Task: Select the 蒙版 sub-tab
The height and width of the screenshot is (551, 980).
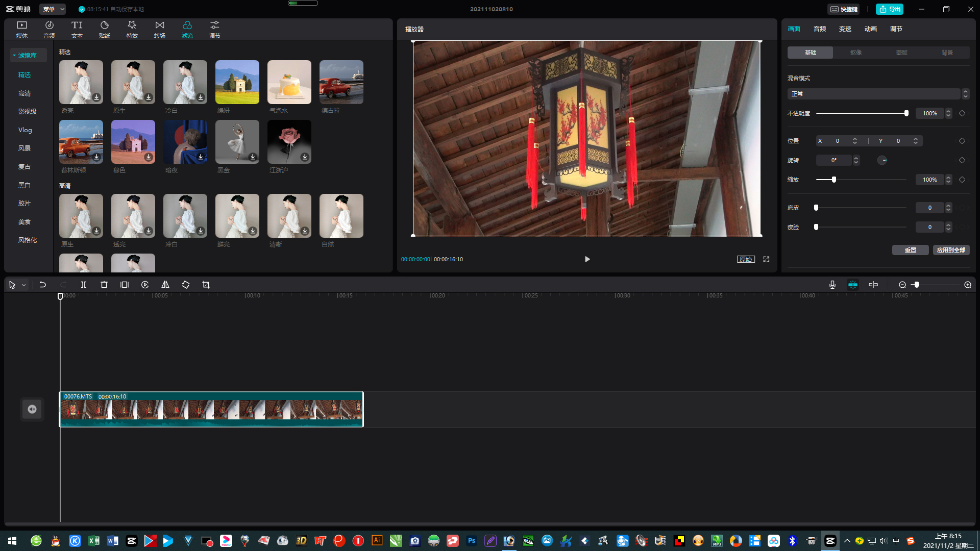Action: (x=902, y=53)
